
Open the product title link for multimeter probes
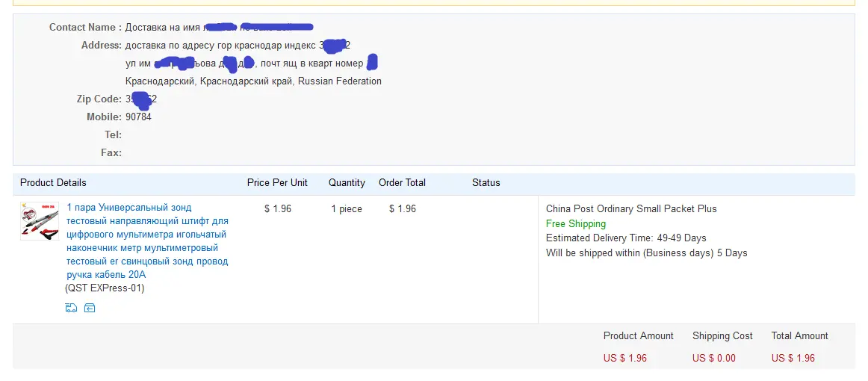[147, 241]
